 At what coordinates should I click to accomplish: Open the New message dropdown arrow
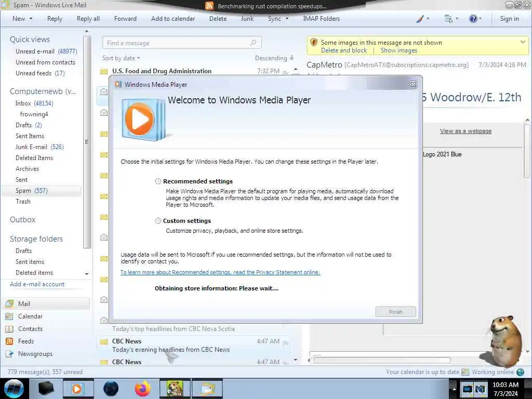[x=31, y=19]
